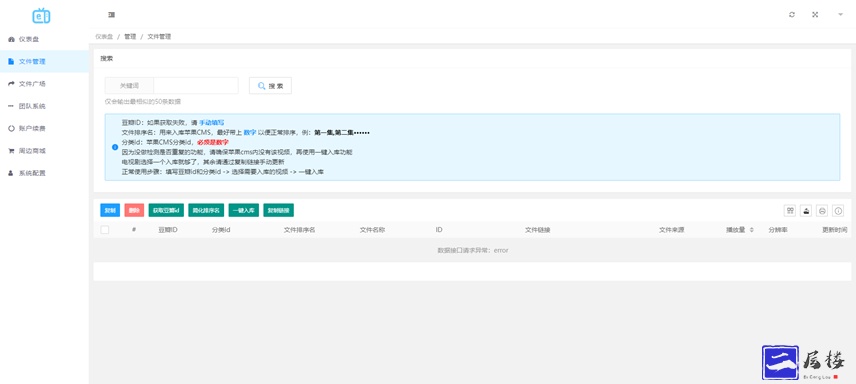Click the red 删除 button
The image size is (856, 384).
[x=134, y=210]
